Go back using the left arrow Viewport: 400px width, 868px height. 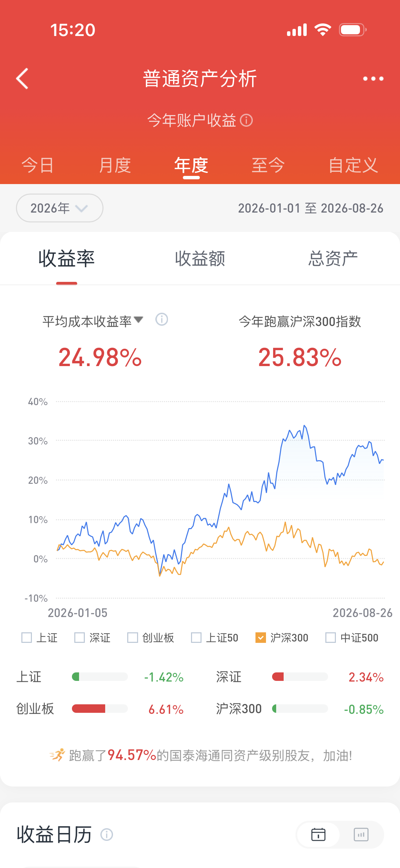point(22,78)
